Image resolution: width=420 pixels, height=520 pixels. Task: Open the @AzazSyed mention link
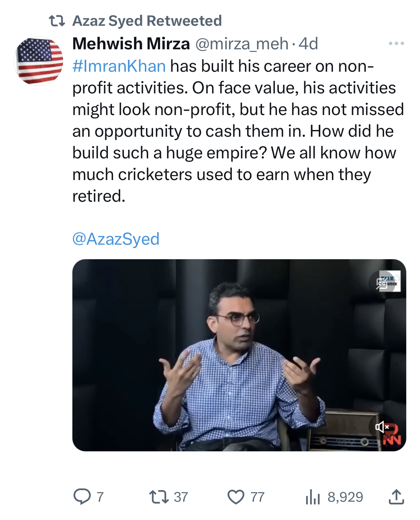116,239
